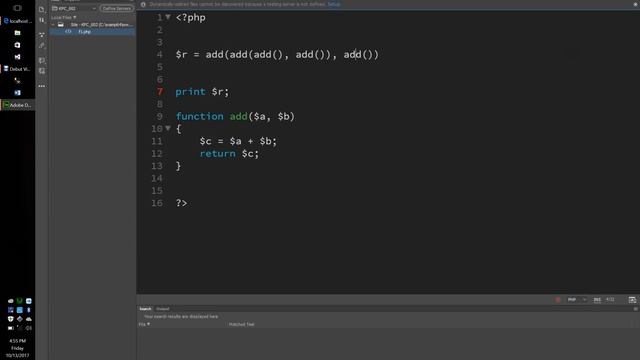The image size is (640, 360).
Task: Click the Setup link in notification bar
Action: coord(333,4)
